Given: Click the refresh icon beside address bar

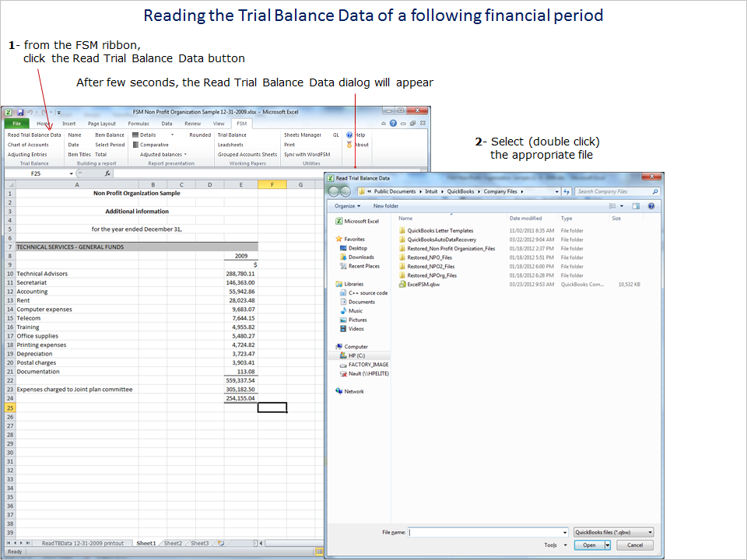Looking at the screenshot, I should [566, 191].
